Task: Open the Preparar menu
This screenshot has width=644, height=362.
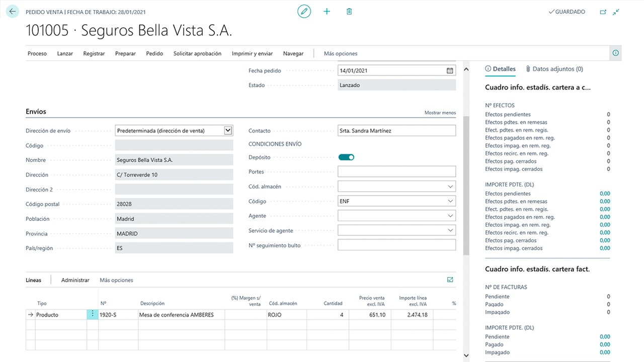Action: tap(125, 53)
